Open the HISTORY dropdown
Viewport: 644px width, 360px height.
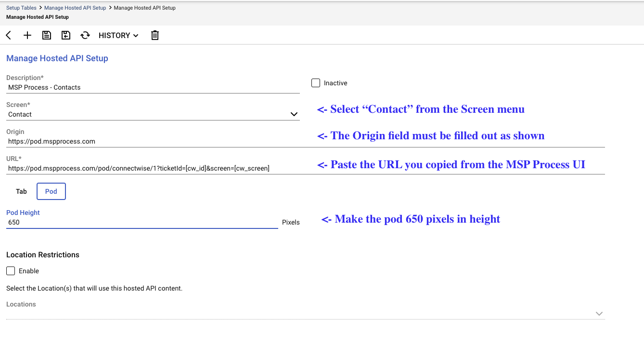118,35
